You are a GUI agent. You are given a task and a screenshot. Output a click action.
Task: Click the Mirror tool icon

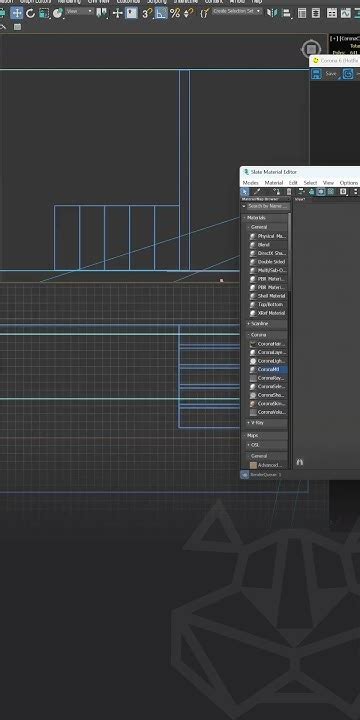pyautogui.click(x=273, y=13)
